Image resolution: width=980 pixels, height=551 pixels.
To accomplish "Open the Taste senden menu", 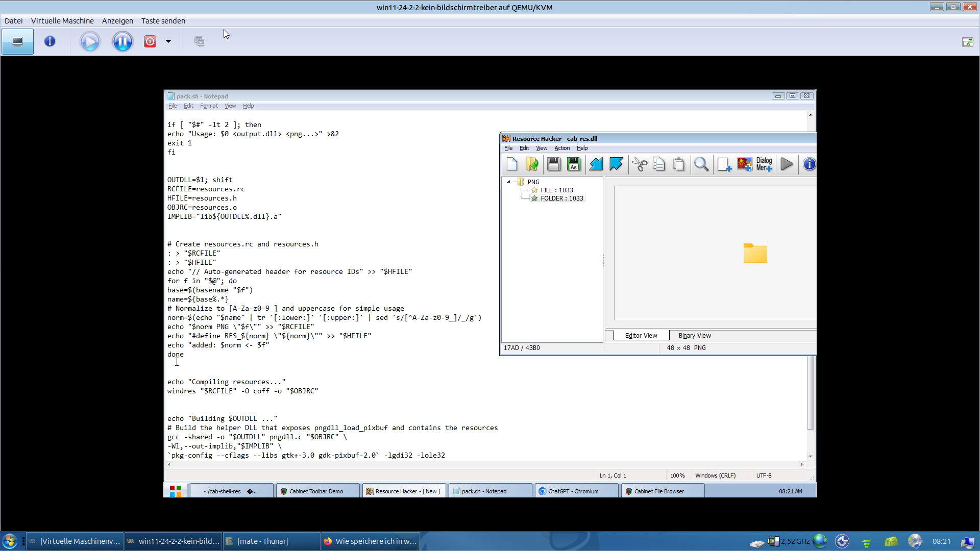I will point(163,21).
